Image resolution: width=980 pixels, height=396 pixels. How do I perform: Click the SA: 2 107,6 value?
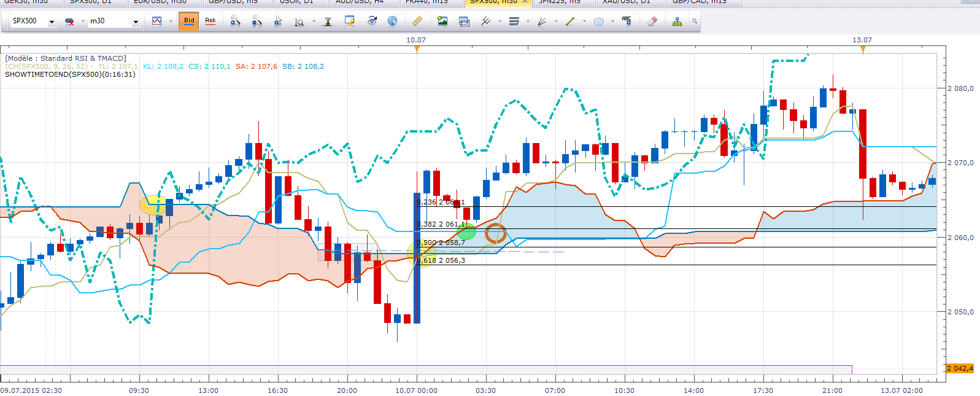pyautogui.click(x=257, y=66)
